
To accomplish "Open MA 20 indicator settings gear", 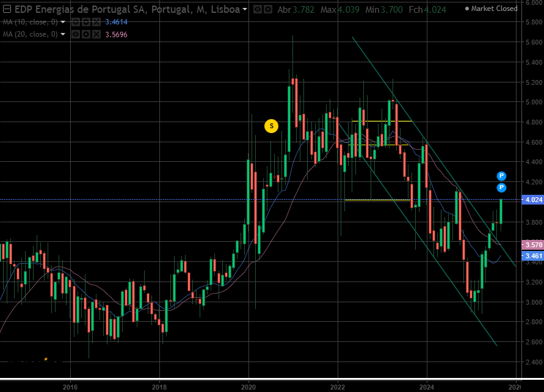I will [x=86, y=34].
